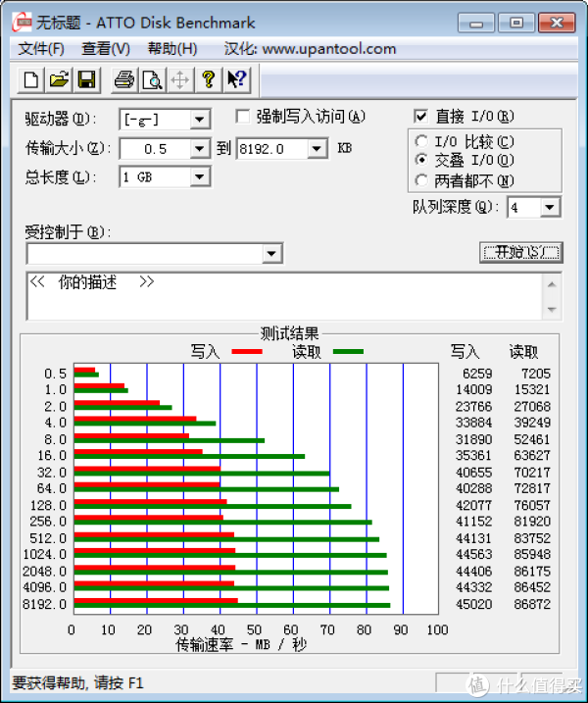Click write value 33884 in 4.0 row

473,423
